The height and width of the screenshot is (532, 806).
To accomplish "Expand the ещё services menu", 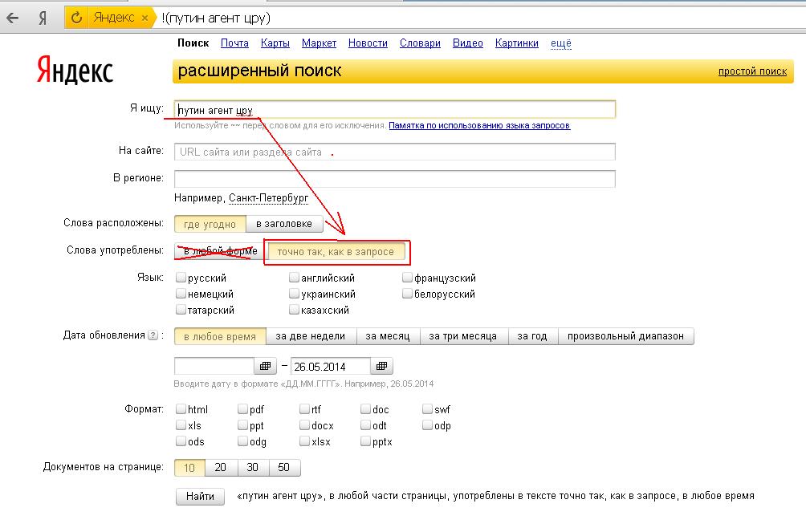I will (x=561, y=43).
